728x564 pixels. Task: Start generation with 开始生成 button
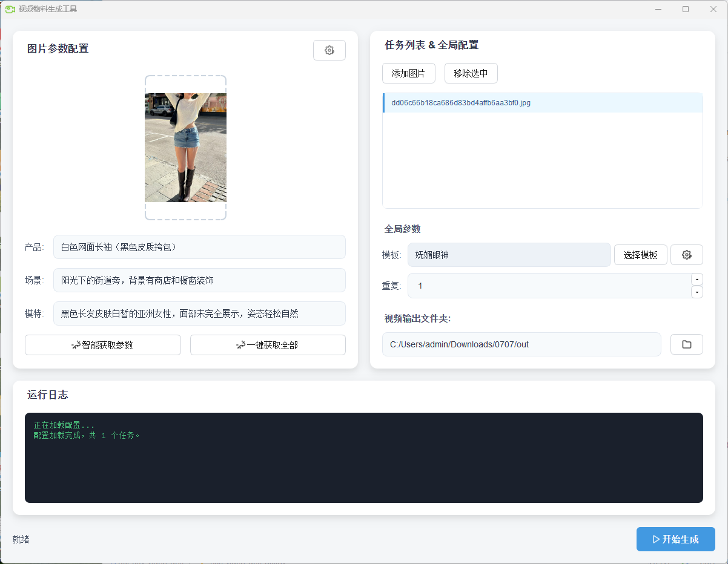pyautogui.click(x=675, y=539)
